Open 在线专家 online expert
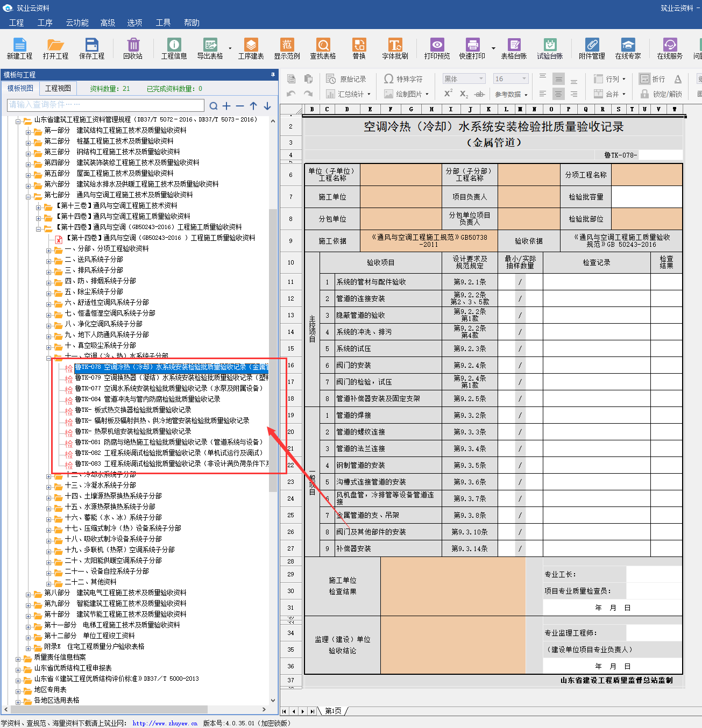 click(x=628, y=48)
